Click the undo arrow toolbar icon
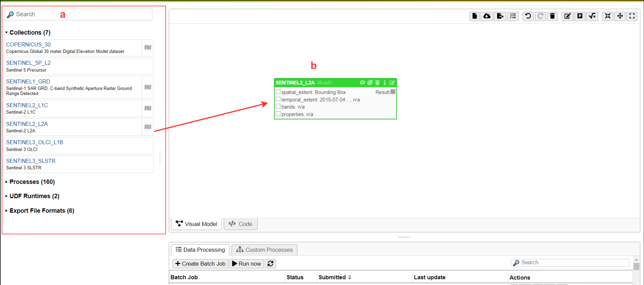 528,16
